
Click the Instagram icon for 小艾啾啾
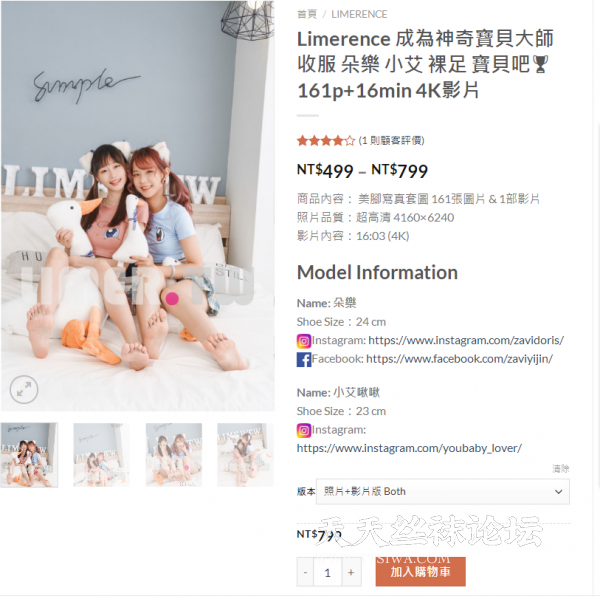tap(304, 430)
